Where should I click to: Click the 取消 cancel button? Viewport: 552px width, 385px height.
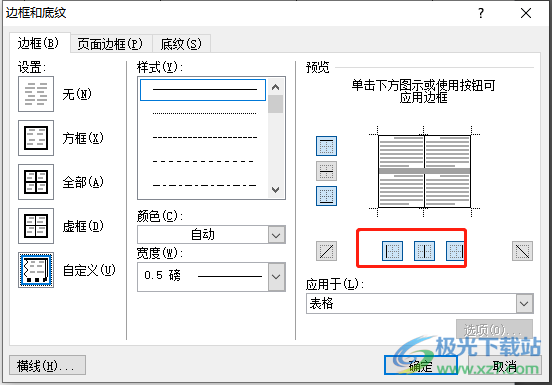tap(504, 365)
